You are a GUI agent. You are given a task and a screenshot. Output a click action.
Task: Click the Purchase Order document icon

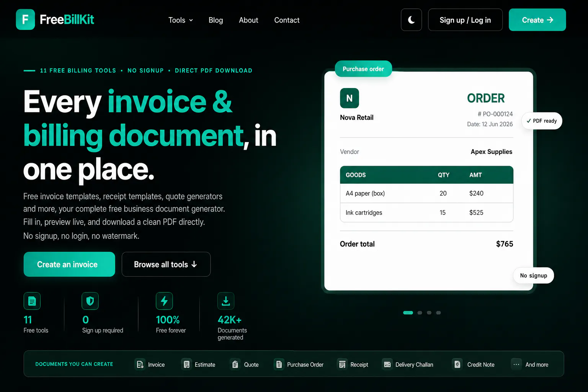[x=279, y=364]
